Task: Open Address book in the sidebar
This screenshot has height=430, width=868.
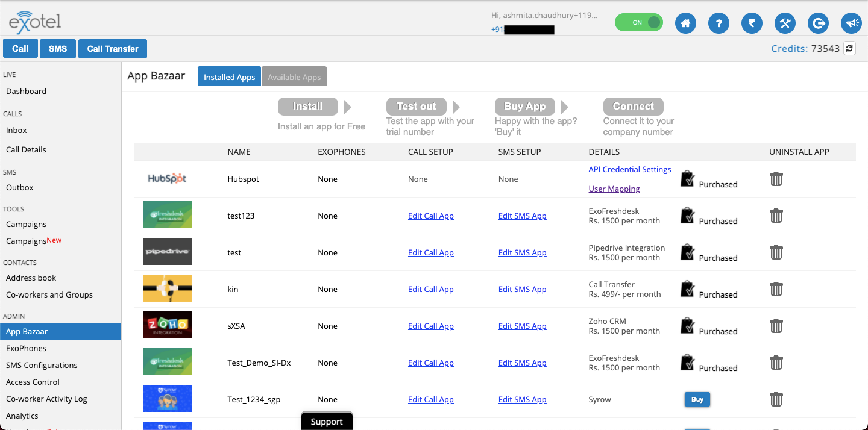Action: (x=31, y=278)
